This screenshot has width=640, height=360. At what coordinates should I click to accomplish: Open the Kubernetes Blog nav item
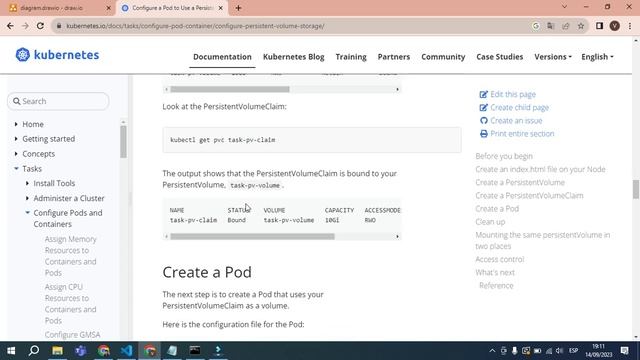[x=293, y=57]
